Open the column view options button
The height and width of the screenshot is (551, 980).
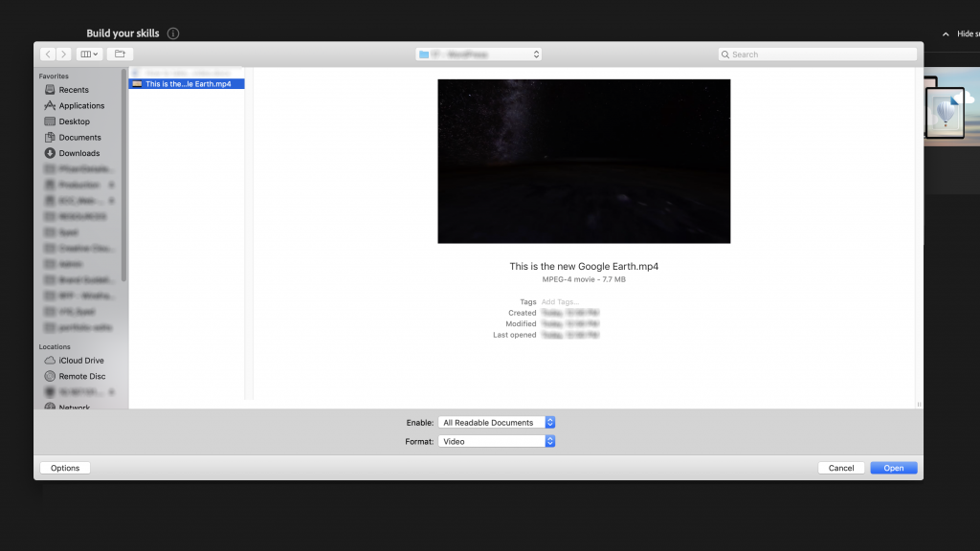[89, 55]
